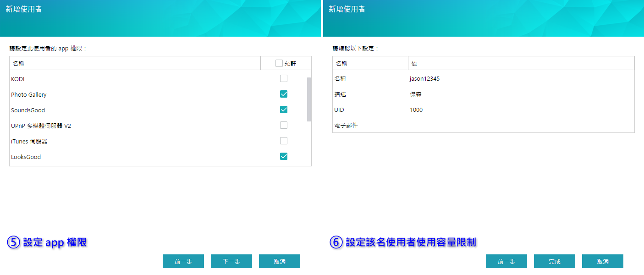644x275 pixels.
Task: Enable the KODI permission checkbox
Action: 284,78
